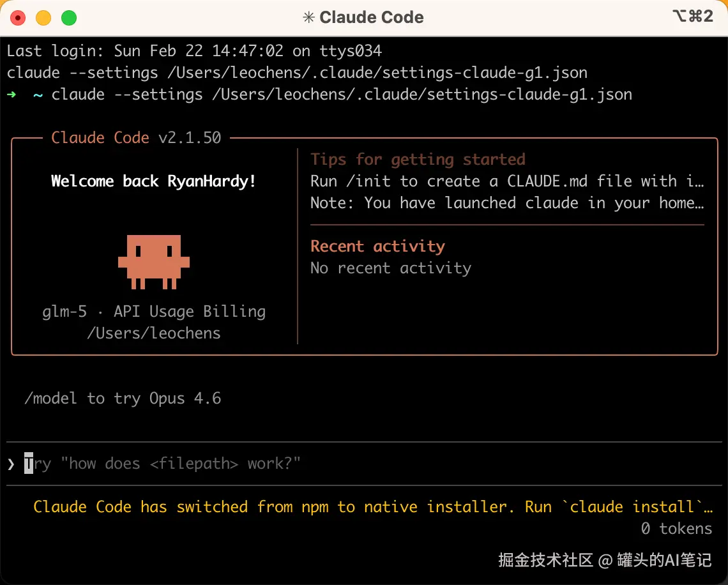Click the "/model to try Opus 4.6" hint
Image resolution: width=728 pixels, height=585 pixels.
(123, 399)
